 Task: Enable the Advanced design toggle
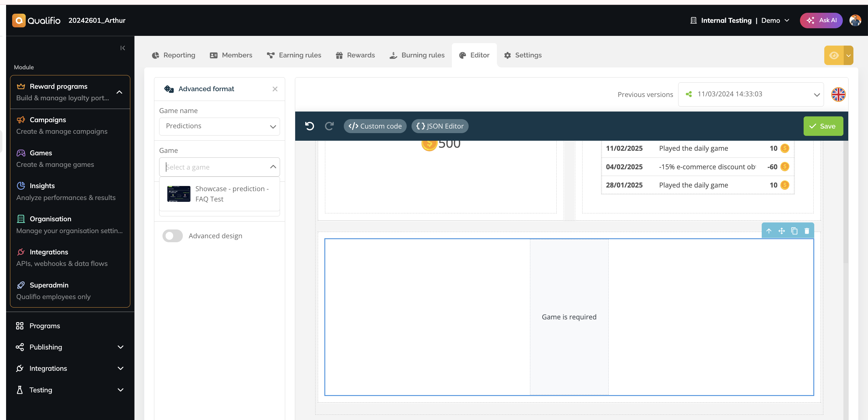[173, 236]
